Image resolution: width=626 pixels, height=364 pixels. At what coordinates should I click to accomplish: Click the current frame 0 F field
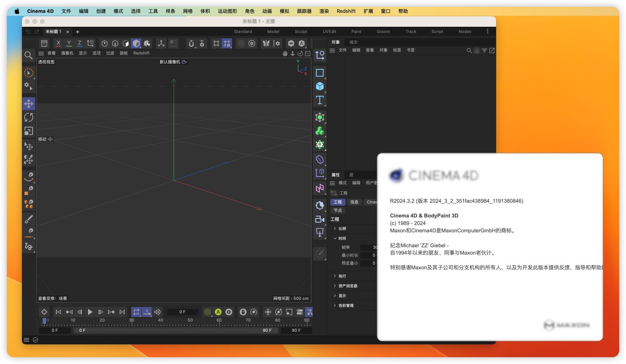182,312
